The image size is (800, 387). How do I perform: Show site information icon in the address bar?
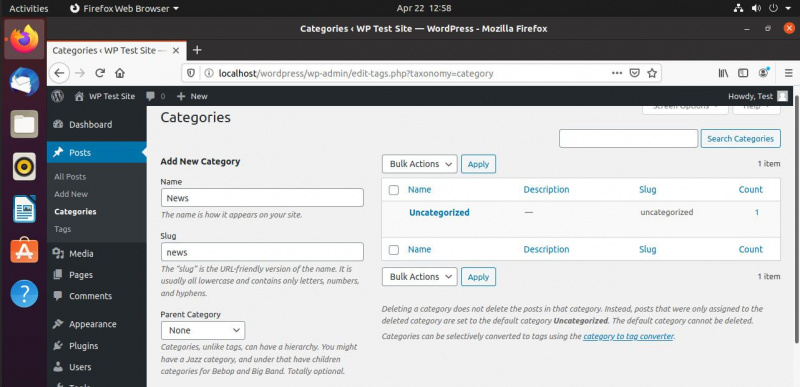(209, 73)
